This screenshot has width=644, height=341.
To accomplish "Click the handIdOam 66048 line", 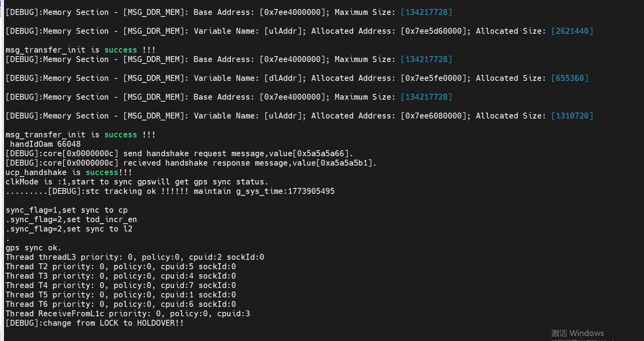I will [x=45, y=144].
